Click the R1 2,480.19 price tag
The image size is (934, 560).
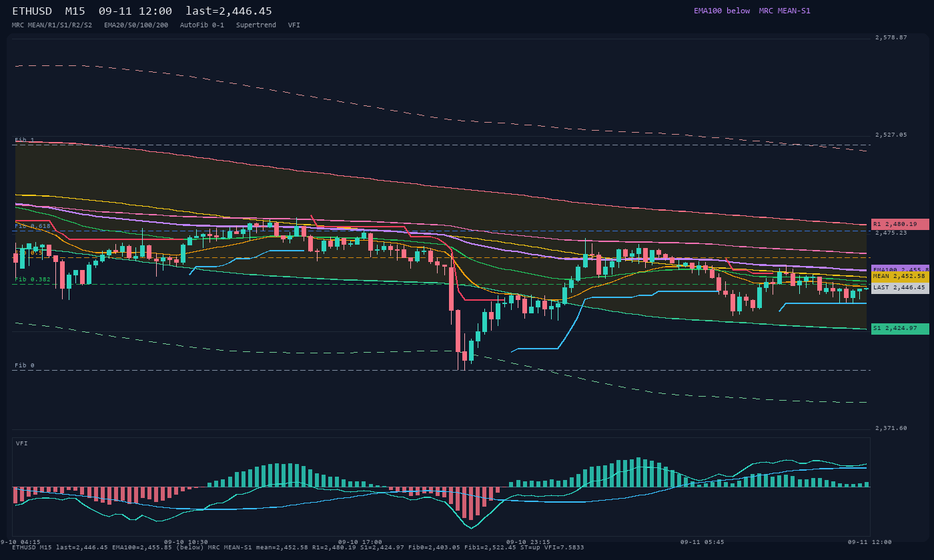pos(900,224)
